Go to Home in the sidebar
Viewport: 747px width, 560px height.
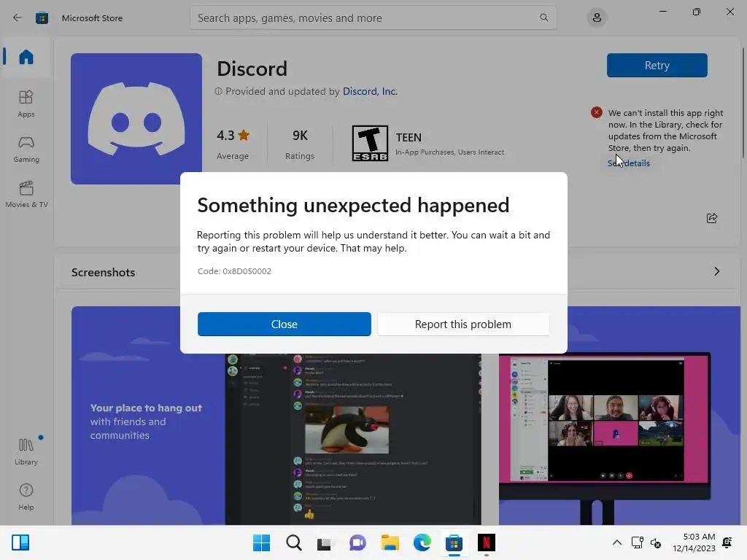[26, 57]
